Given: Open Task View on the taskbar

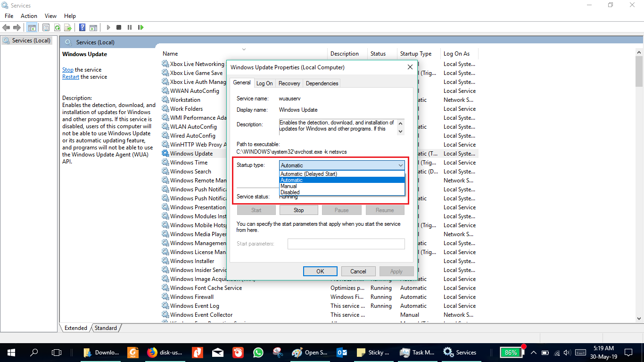Looking at the screenshot, I should point(57,352).
